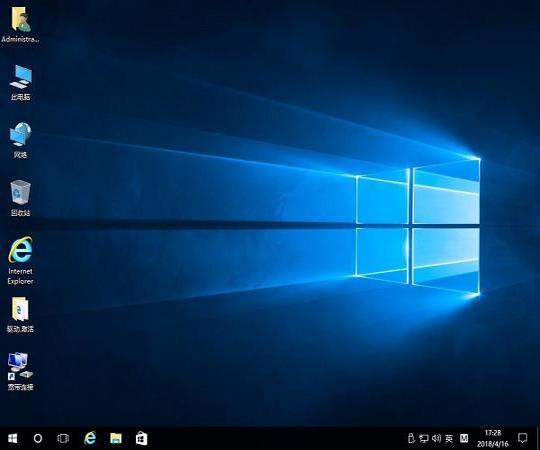Select the driver activation folder on desktop
Screen dimensions: 540x450
21,315
